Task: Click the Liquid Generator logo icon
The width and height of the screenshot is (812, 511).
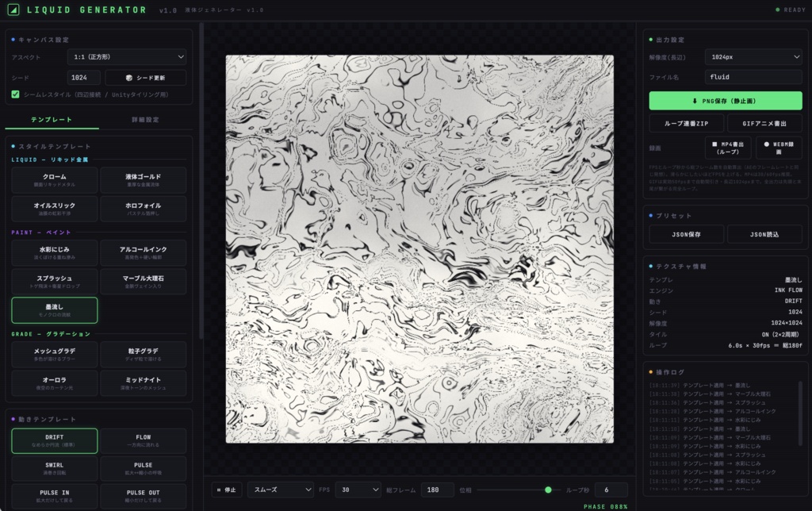Action: click(x=13, y=10)
